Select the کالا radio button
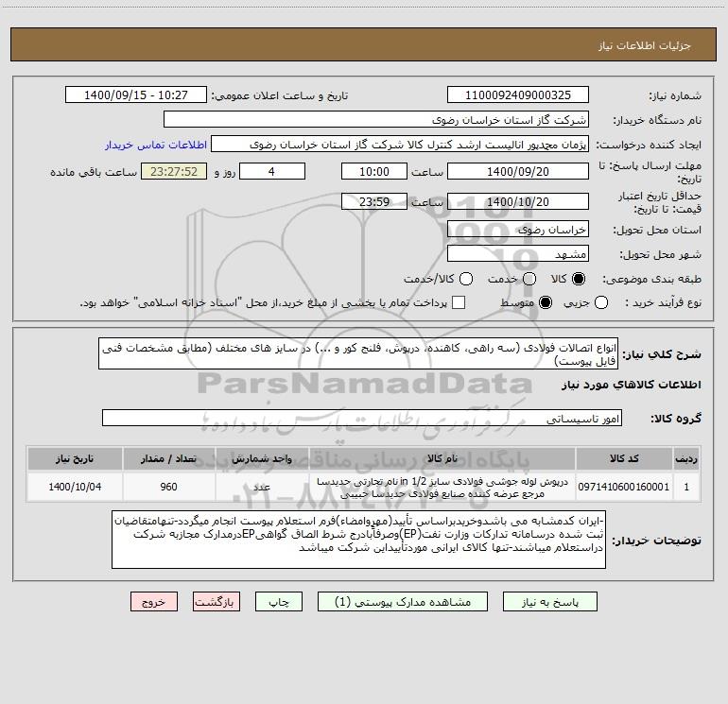Viewport: 728px width, 704px height. coord(579,279)
